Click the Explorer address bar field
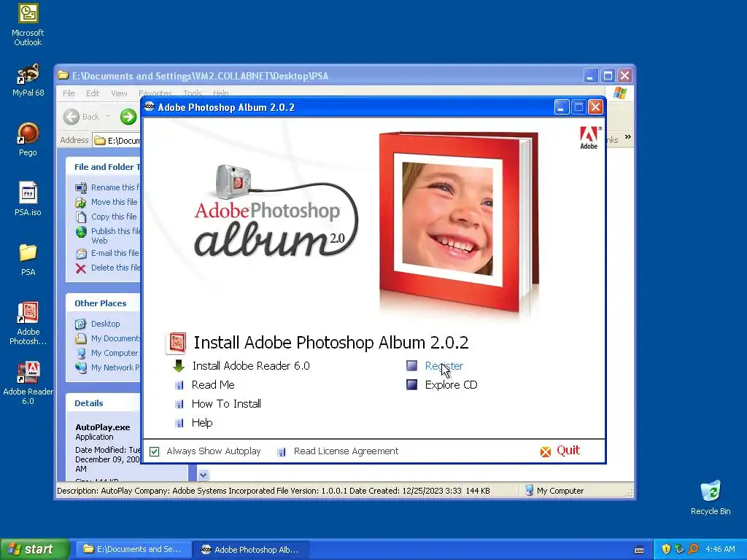Viewport: 747px width, 560px height. click(x=117, y=140)
